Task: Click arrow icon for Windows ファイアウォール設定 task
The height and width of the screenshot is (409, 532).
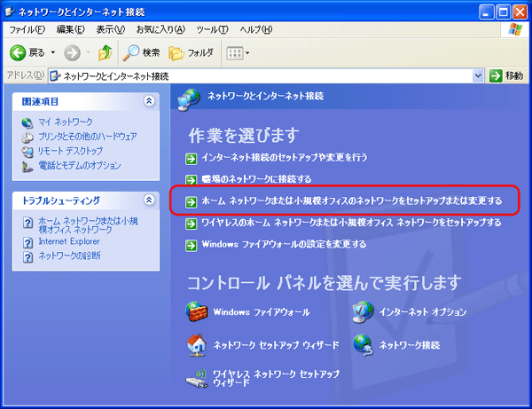Action: [x=191, y=246]
